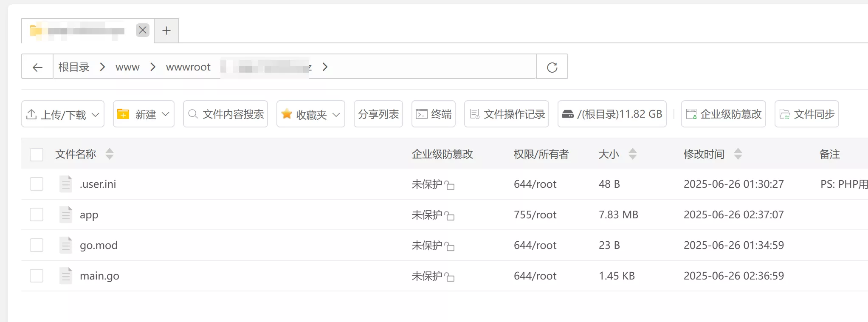Select checkbox for app file
868x322 pixels.
37,215
